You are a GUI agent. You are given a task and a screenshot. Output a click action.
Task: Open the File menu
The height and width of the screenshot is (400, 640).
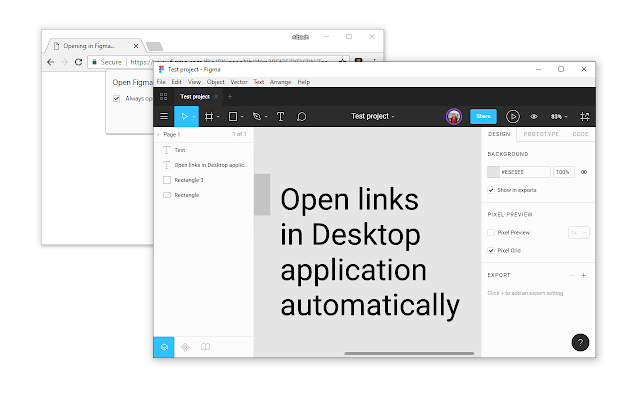161,82
